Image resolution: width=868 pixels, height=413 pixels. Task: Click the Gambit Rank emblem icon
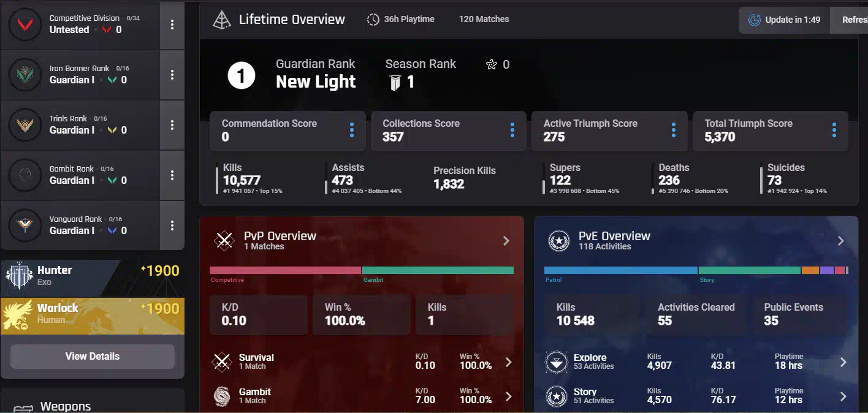(x=25, y=175)
